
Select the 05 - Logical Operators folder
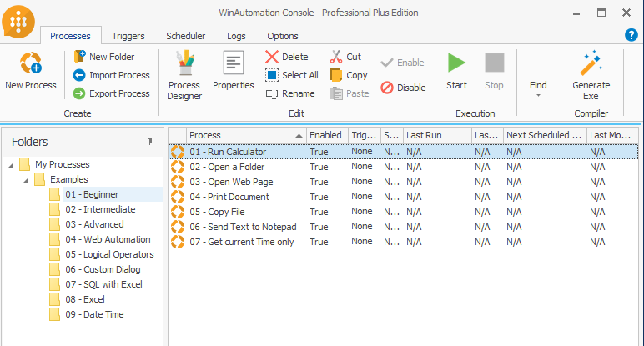click(x=109, y=254)
